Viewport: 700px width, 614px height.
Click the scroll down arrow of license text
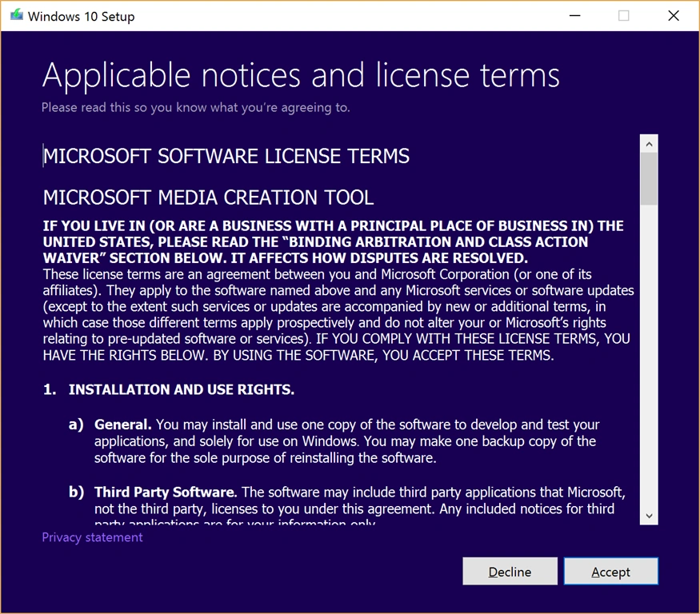[649, 516]
